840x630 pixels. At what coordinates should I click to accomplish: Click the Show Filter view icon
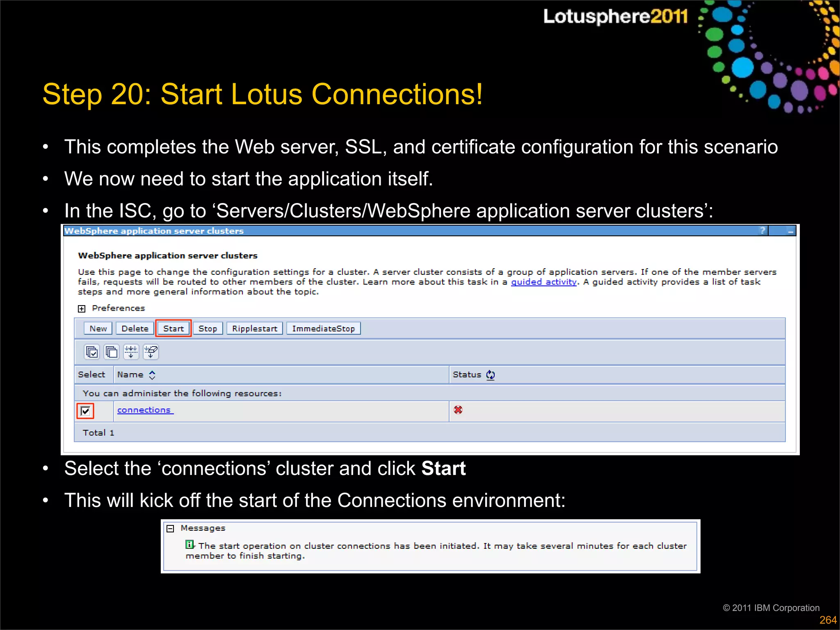coord(131,352)
